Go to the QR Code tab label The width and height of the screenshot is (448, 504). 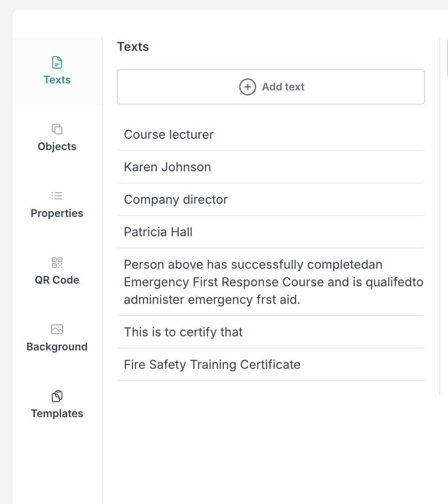57,280
